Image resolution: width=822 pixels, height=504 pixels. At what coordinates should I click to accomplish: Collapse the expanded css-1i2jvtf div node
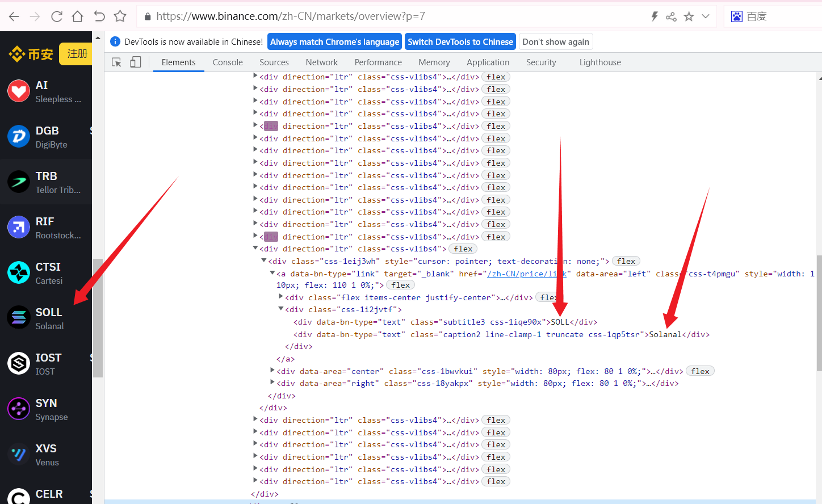(280, 309)
